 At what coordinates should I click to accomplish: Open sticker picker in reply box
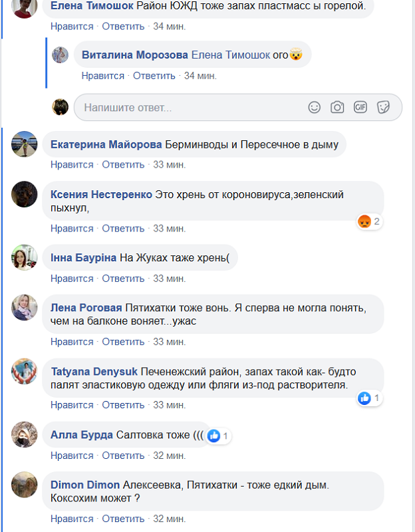click(x=383, y=107)
